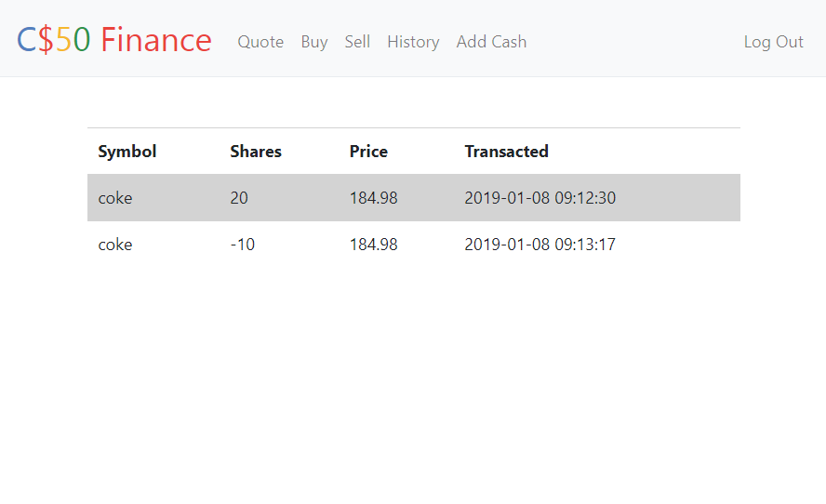
Task: Open the Buy page
Action: [314, 42]
